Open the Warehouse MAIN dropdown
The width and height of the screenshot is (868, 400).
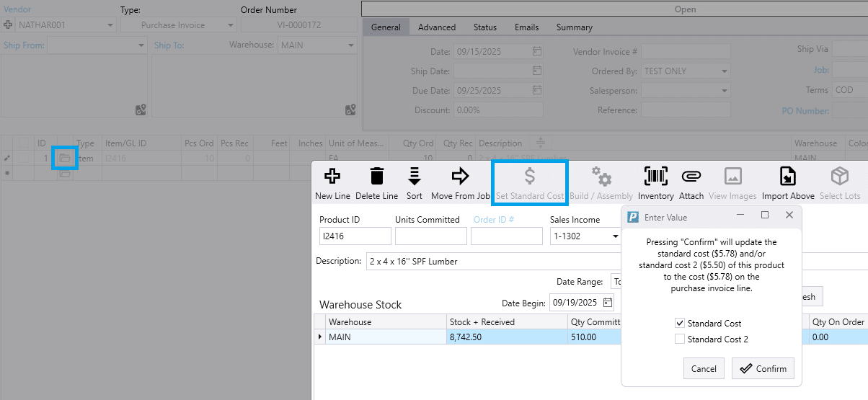click(350, 45)
